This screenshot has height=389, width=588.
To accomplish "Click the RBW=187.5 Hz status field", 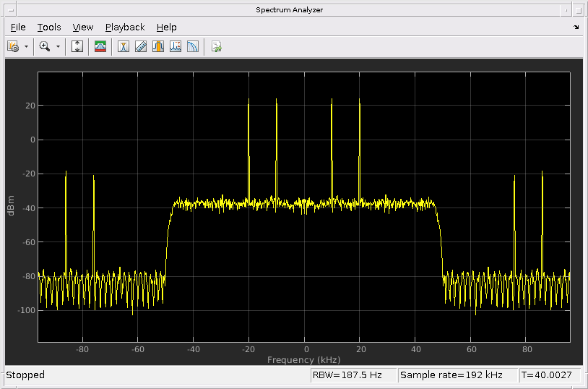I will point(354,375).
